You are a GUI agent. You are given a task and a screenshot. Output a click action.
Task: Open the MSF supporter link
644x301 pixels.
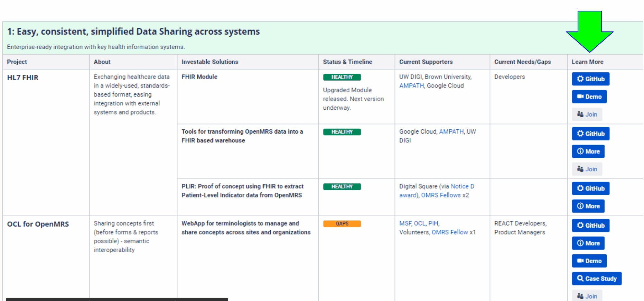point(405,223)
